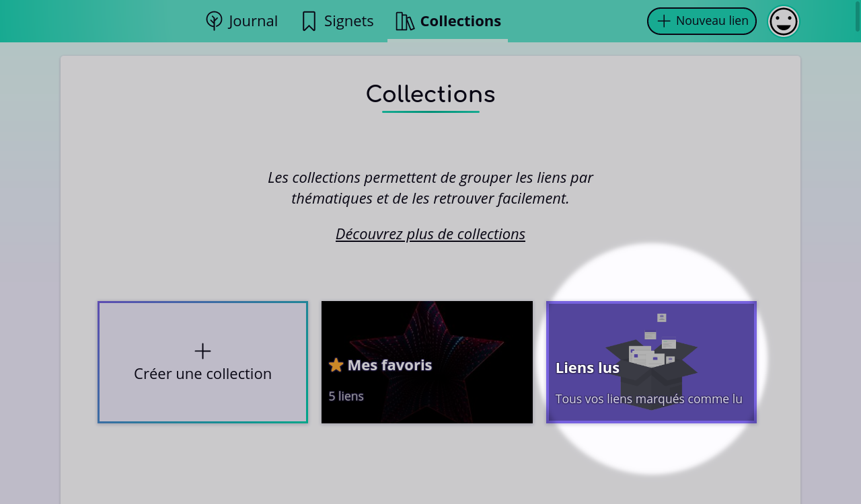Click the plus sign on Créer une collection

tap(202, 350)
